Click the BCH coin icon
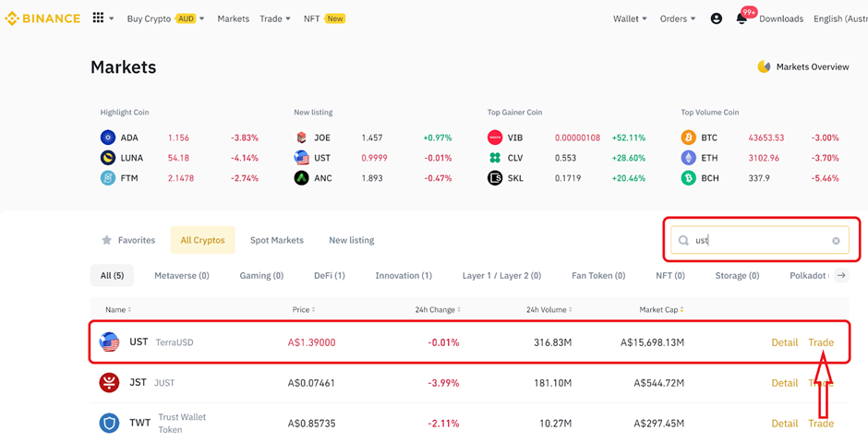This screenshot has width=868, height=443. 688,179
